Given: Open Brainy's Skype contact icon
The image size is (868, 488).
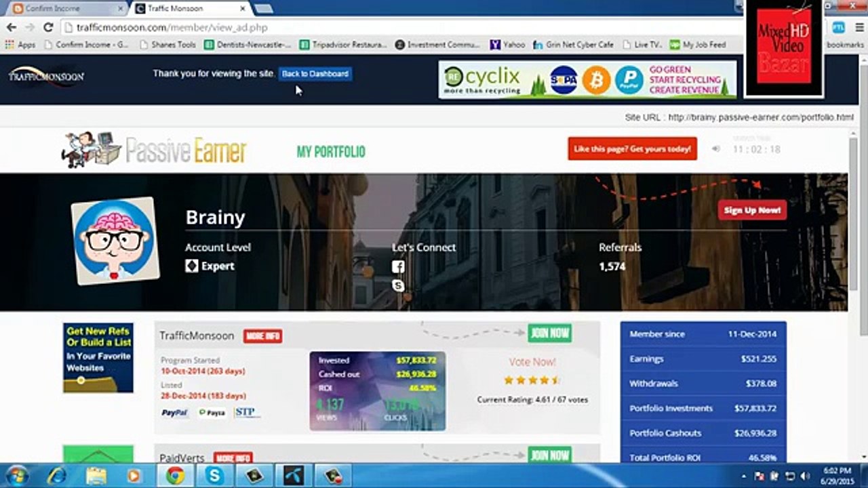Looking at the screenshot, I should (x=398, y=285).
